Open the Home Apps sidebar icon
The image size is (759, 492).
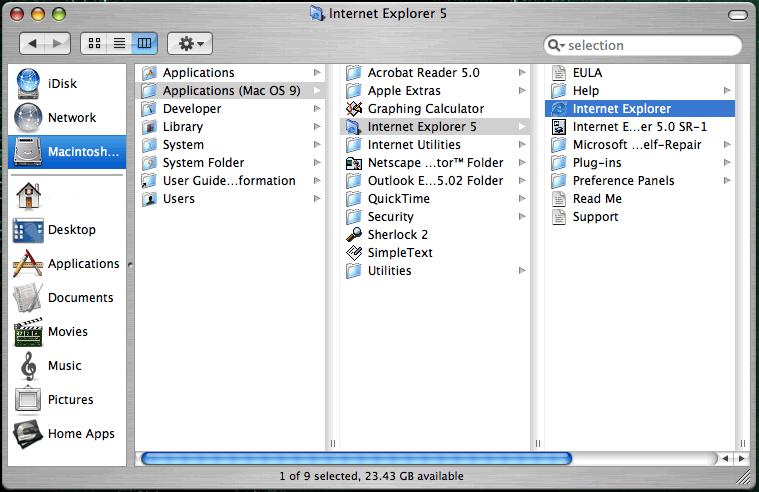[28, 433]
